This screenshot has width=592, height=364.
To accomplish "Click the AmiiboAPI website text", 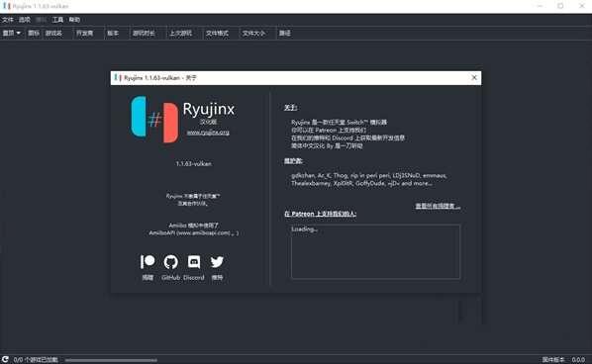I will click(x=193, y=233).
